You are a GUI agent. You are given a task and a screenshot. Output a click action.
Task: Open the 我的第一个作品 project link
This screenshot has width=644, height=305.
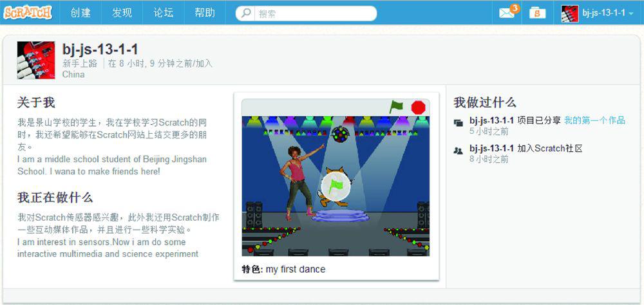tap(594, 121)
